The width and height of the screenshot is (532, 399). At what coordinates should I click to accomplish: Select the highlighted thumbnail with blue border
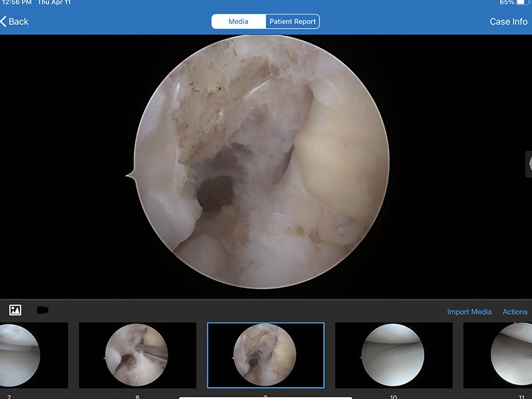[265, 355]
